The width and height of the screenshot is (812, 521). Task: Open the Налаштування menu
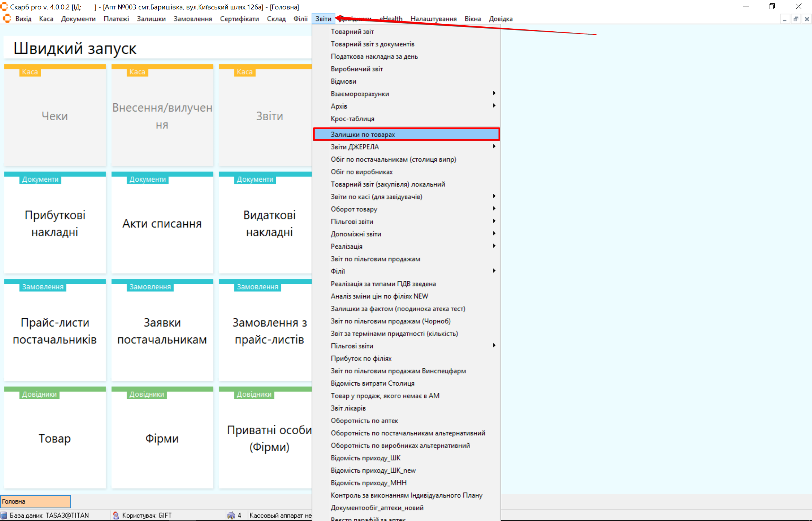[x=433, y=19]
